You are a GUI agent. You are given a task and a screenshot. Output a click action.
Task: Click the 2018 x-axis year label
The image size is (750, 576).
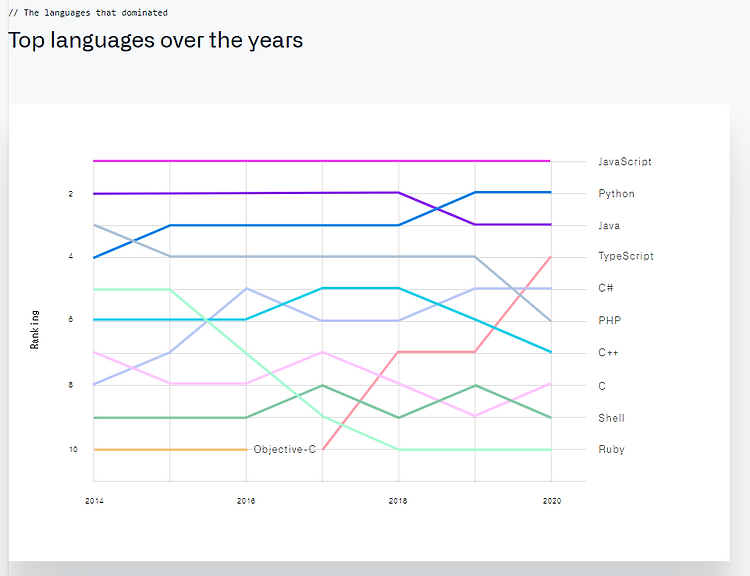click(x=398, y=501)
